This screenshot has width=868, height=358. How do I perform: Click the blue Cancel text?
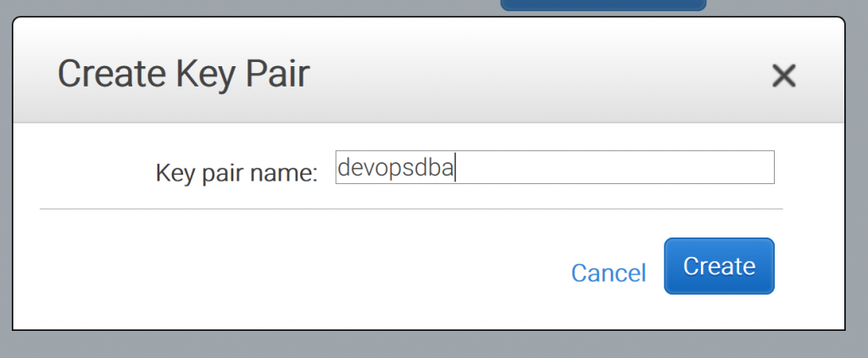click(609, 272)
